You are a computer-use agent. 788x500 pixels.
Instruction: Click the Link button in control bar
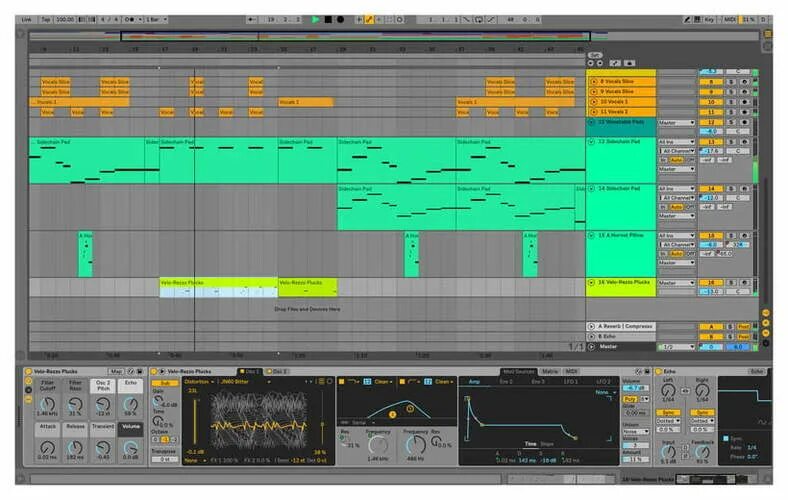pyautogui.click(x=26, y=20)
